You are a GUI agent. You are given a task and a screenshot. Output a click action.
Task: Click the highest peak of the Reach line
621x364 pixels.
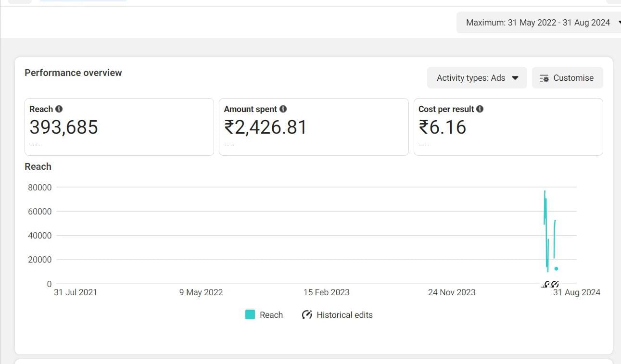[545, 192]
